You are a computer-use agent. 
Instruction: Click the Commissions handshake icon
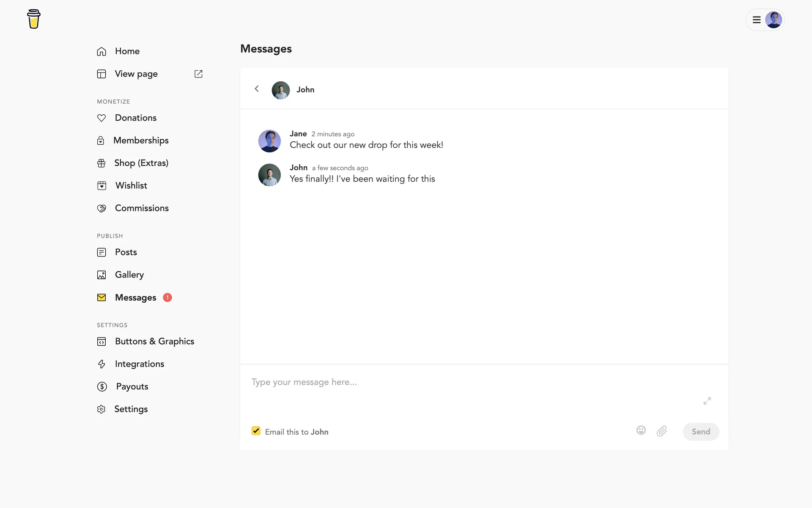[x=101, y=208]
